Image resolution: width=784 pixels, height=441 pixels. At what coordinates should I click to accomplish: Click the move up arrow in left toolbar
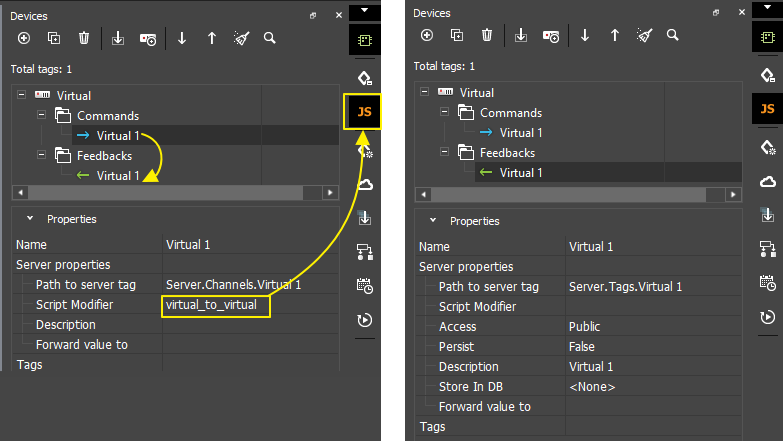pos(212,38)
